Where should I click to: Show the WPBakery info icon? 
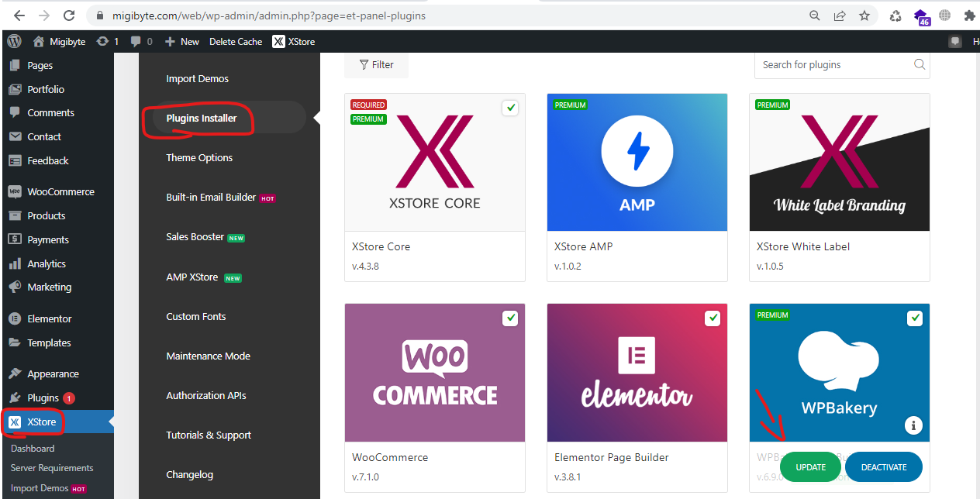point(914,425)
